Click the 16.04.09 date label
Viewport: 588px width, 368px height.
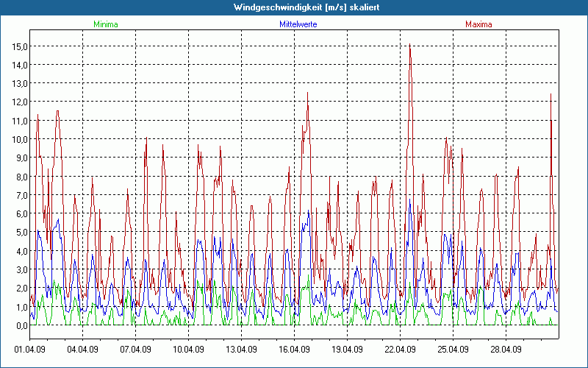tap(294, 350)
